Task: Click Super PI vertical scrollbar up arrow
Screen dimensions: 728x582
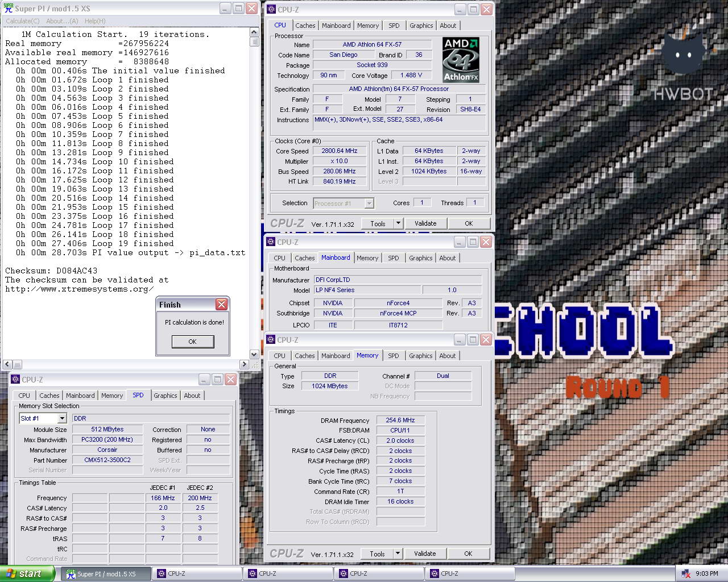Action: 254,33
